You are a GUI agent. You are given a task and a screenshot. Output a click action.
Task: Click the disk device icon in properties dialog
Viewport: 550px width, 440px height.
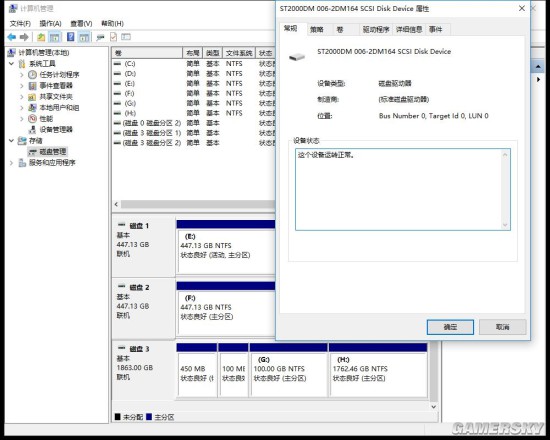coord(297,56)
